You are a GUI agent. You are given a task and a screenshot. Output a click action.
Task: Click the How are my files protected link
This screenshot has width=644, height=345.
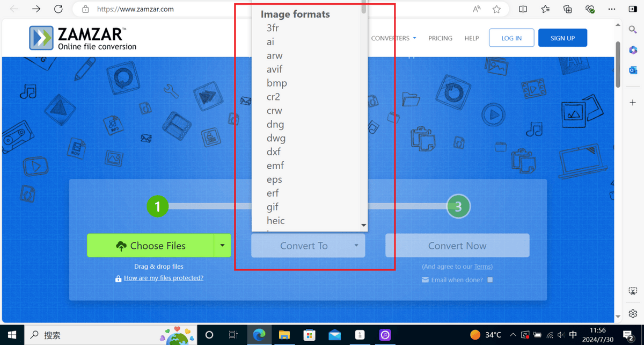click(x=163, y=278)
